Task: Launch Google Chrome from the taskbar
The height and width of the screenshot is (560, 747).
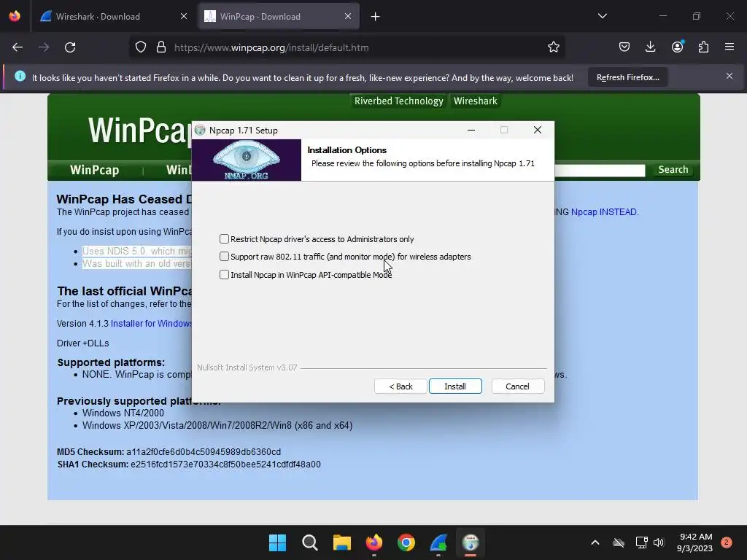Action: pos(406,542)
